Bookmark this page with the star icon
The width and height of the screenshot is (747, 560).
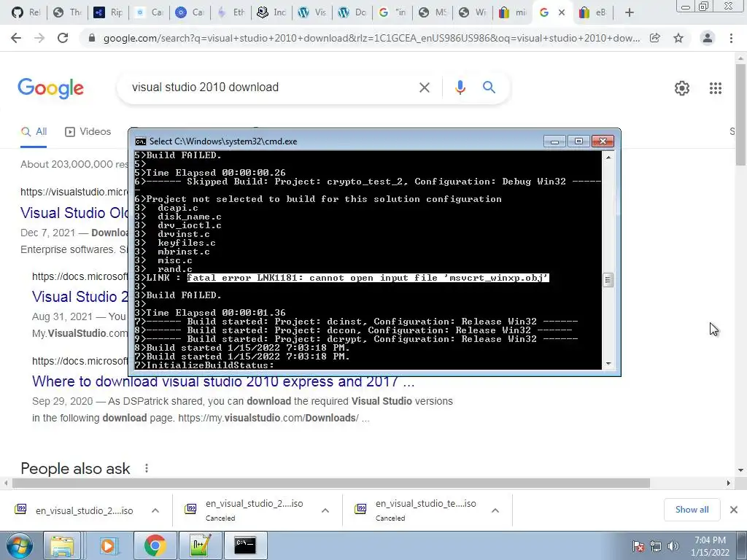678,38
